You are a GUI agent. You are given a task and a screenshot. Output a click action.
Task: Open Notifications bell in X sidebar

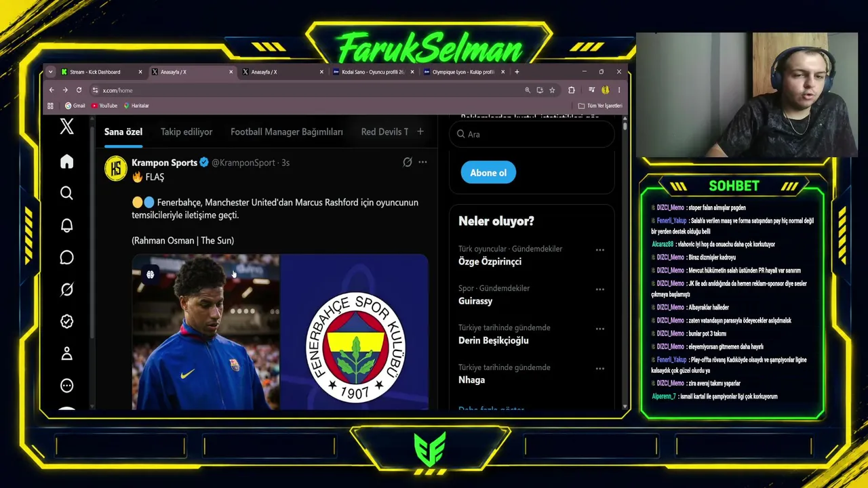pyautogui.click(x=66, y=226)
